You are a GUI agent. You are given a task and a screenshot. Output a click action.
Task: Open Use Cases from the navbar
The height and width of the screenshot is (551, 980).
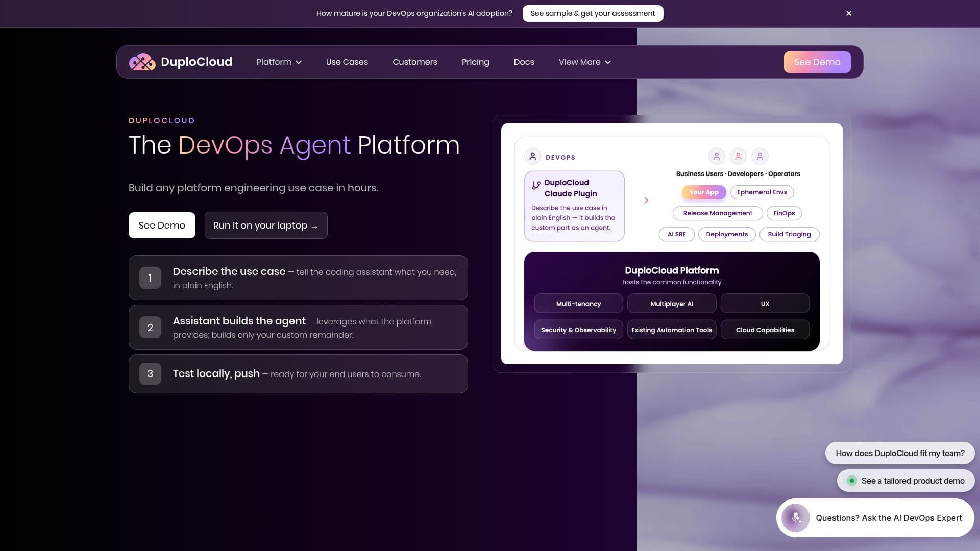click(x=347, y=62)
